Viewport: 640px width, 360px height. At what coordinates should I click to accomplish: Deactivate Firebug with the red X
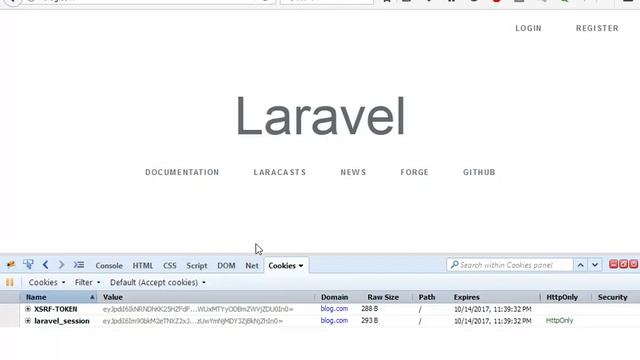point(633,264)
